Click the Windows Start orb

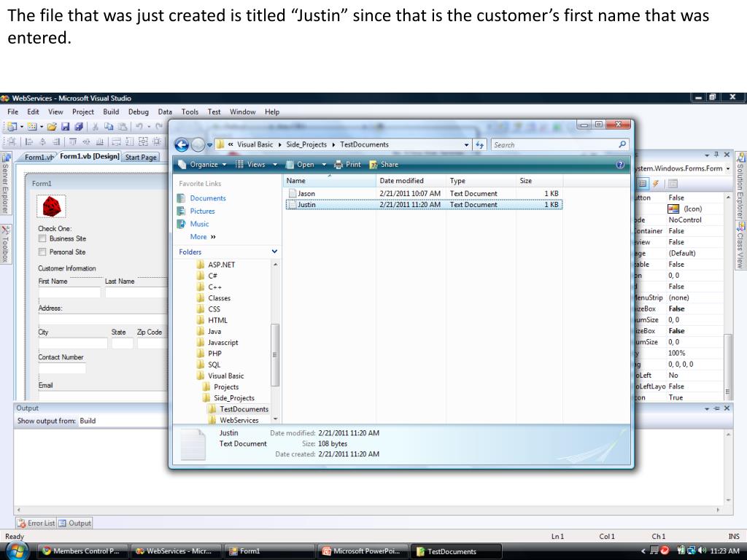click(18, 551)
